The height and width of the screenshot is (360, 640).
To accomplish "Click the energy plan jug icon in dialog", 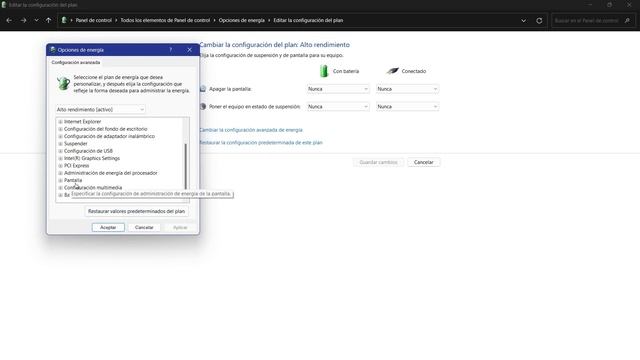I will [63, 83].
